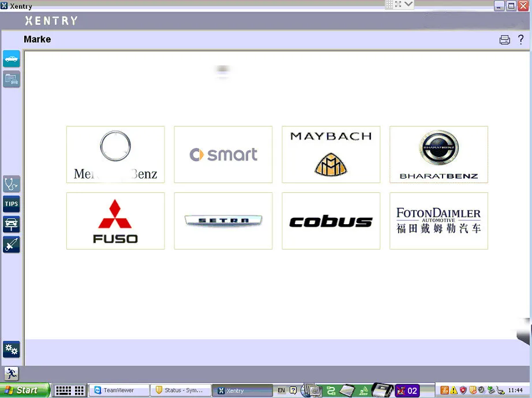532x398 pixels.
Task: Choose the Mercedes-Benz brand tile
Action: point(115,154)
